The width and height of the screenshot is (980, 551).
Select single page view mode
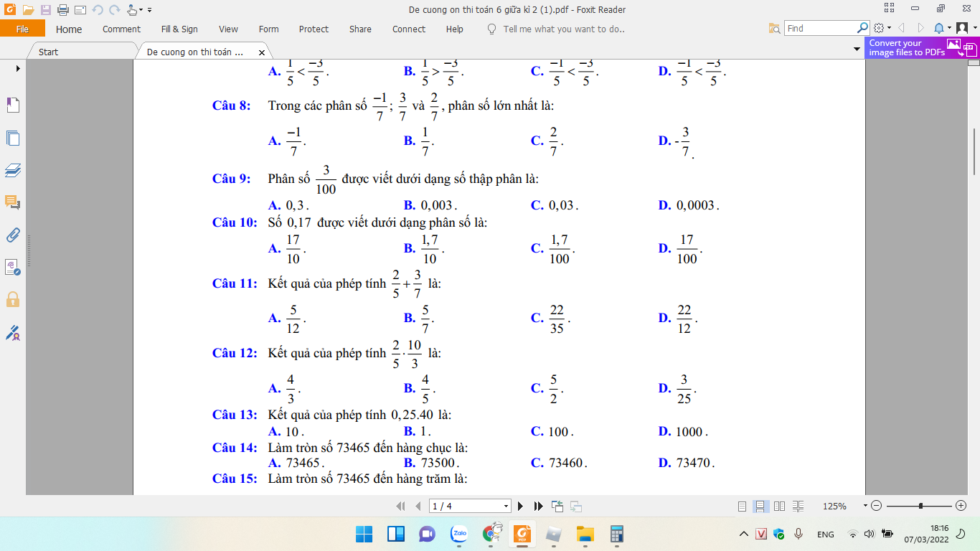point(743,506)
